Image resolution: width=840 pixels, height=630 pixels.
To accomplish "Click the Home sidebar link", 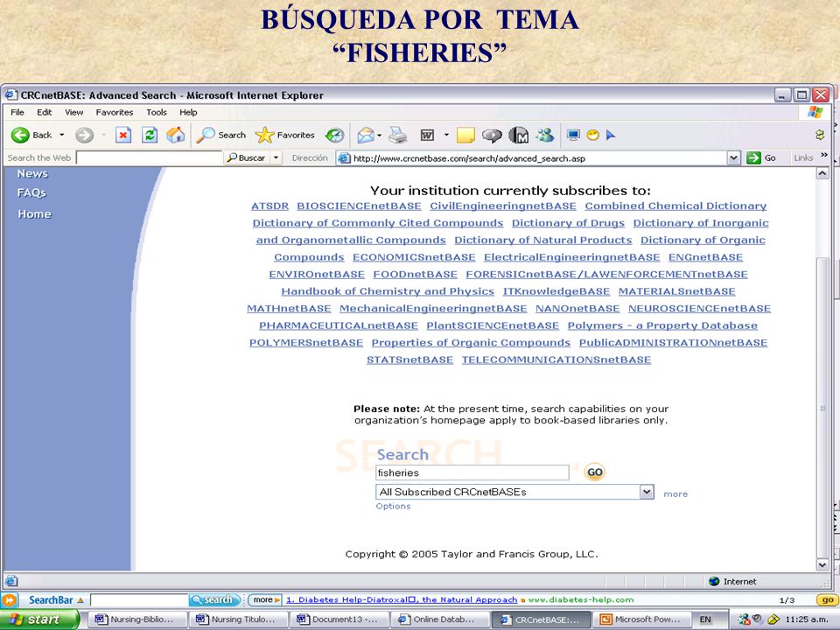I will point(34,214).
